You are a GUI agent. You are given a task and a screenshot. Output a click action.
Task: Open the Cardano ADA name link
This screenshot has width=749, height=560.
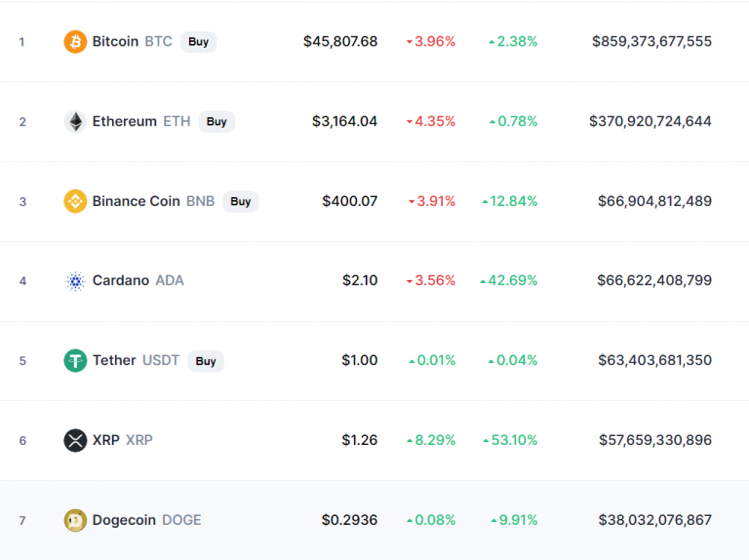coord(138,280)
